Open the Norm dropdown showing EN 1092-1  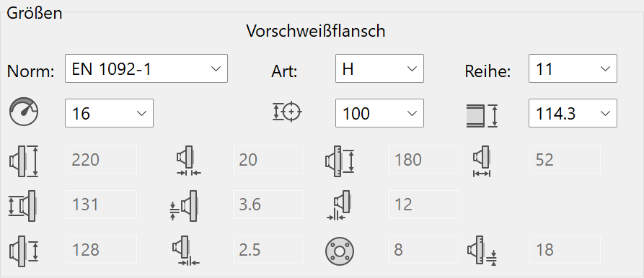click(146, 68)
